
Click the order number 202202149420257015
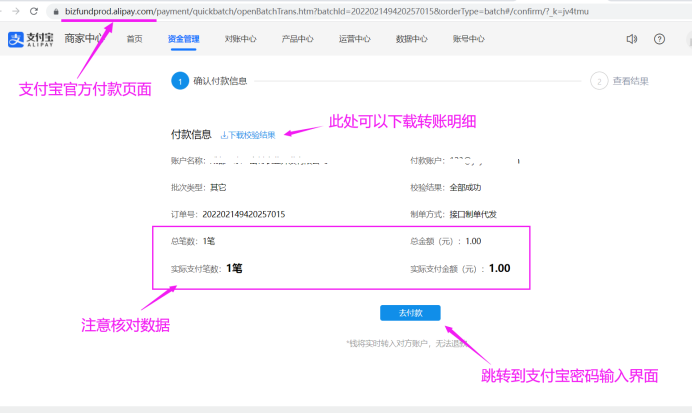coord(243,214)
